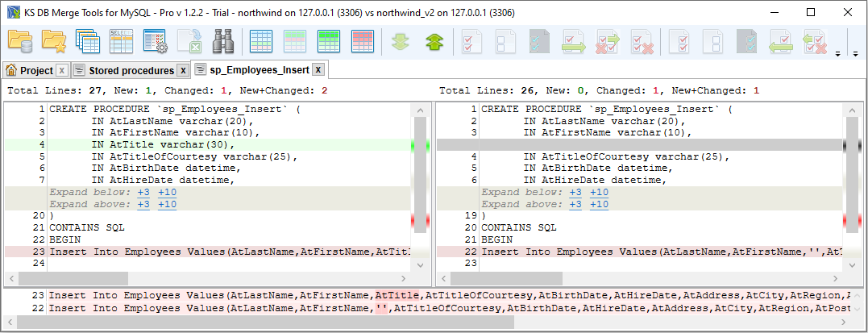This screenshot has height=333, width=868.
Task: Open first toolbar overflow dropdown arrow
Action: [837, 53]
